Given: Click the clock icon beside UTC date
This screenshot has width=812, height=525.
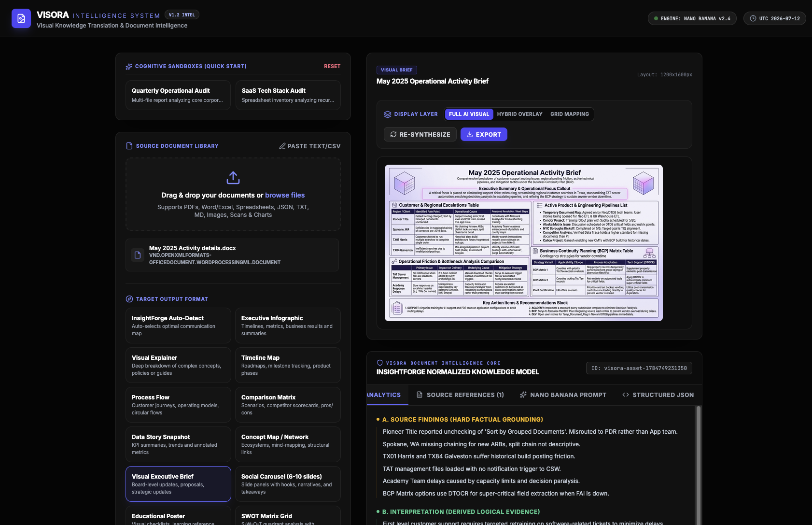Looking at the screenshot, I should [x=753, y=18].
